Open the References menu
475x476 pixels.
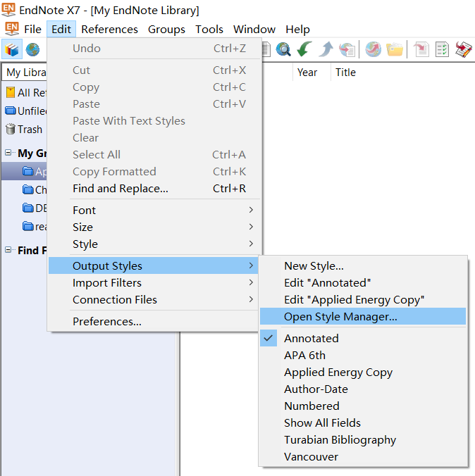point(109,29)
